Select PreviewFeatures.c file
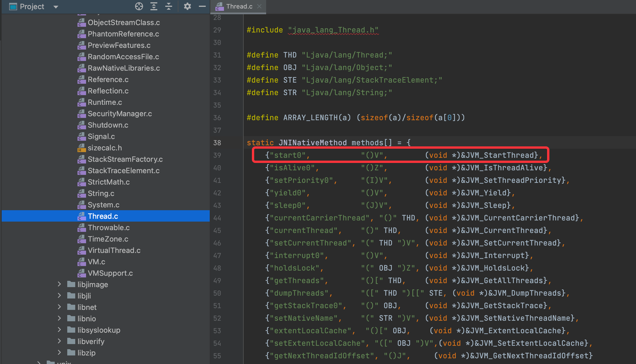Screen dimensions: 636x364 coord(119,45)
